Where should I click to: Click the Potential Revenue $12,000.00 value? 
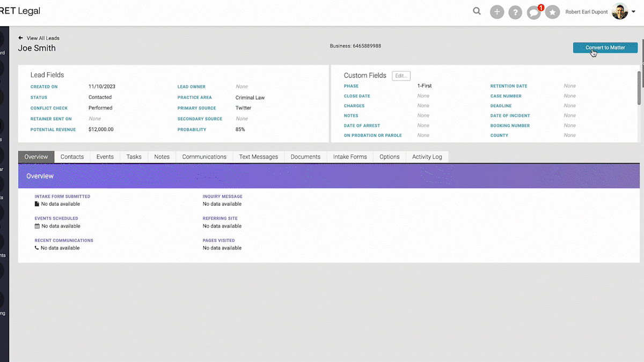101,129
